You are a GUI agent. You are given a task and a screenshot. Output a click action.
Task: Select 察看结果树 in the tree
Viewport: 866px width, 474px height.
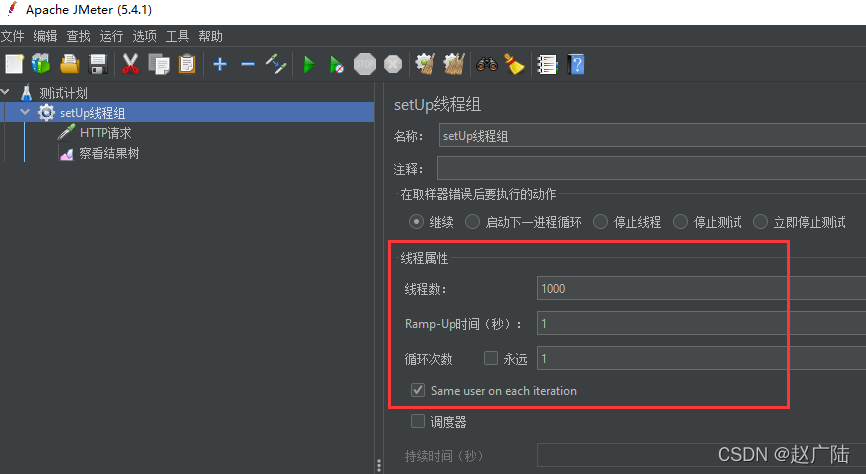click(x=109, y=153)
